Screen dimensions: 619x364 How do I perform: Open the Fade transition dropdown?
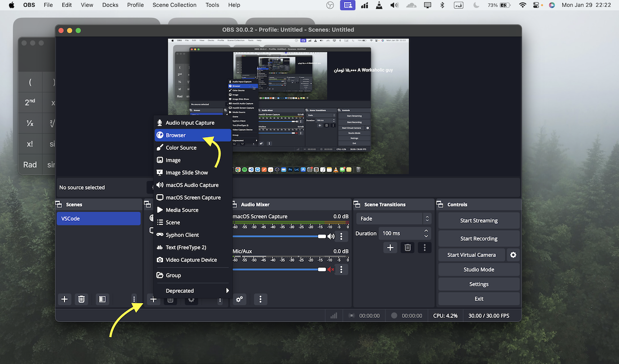tap(393, 219)
